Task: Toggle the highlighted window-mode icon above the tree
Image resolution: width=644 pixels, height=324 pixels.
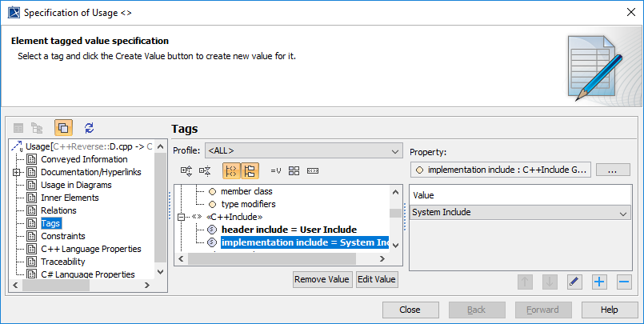Action: point(64,127)
